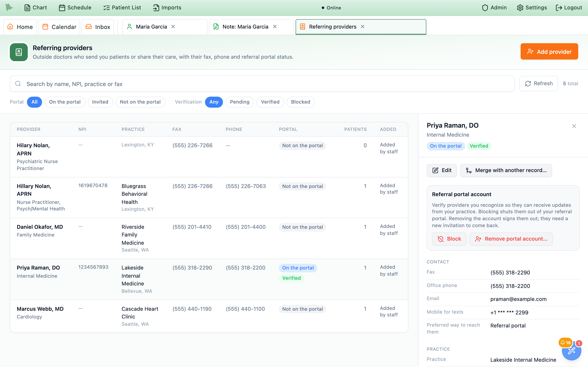Viewport: 588px width, 367px height.
Task: Open the Settings gear icon
Action: pos(520,8)
